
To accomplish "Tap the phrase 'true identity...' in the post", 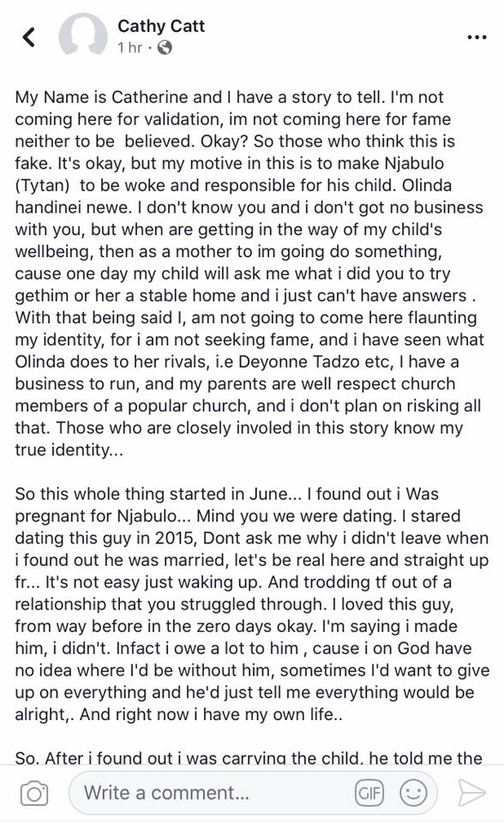I will pyautogui.click(x=69, y=450).
